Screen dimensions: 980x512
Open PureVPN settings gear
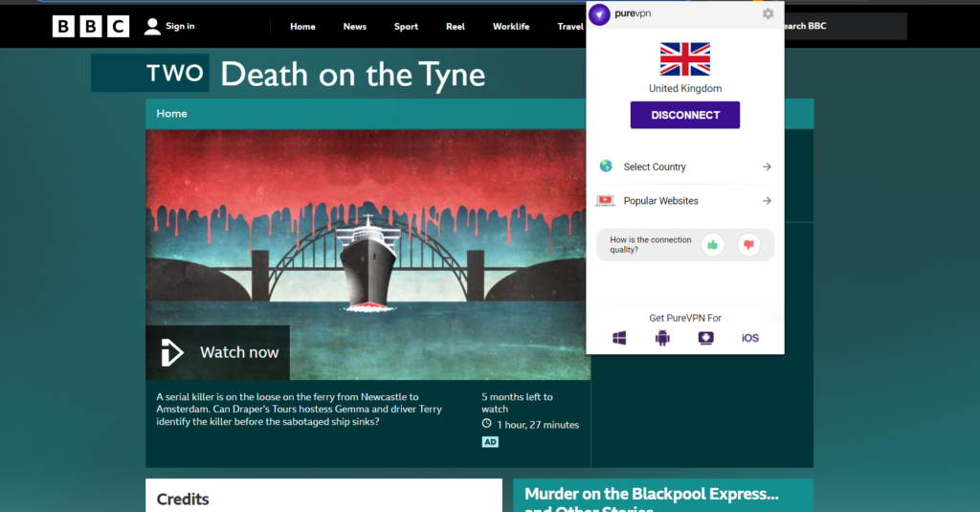point(768,13)
